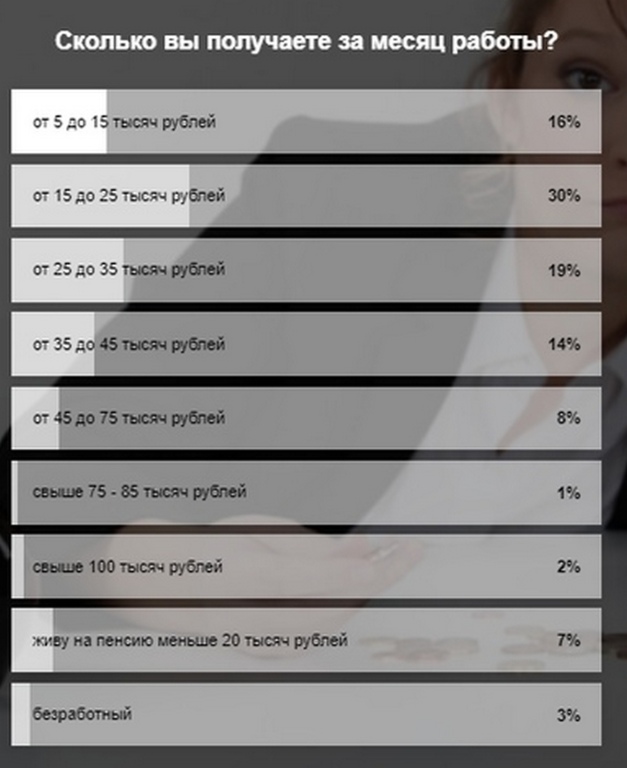Select the 'от 35 до 45 тысяч рублей' answer
The image size is (627, 768).
(x=129, y=344)
